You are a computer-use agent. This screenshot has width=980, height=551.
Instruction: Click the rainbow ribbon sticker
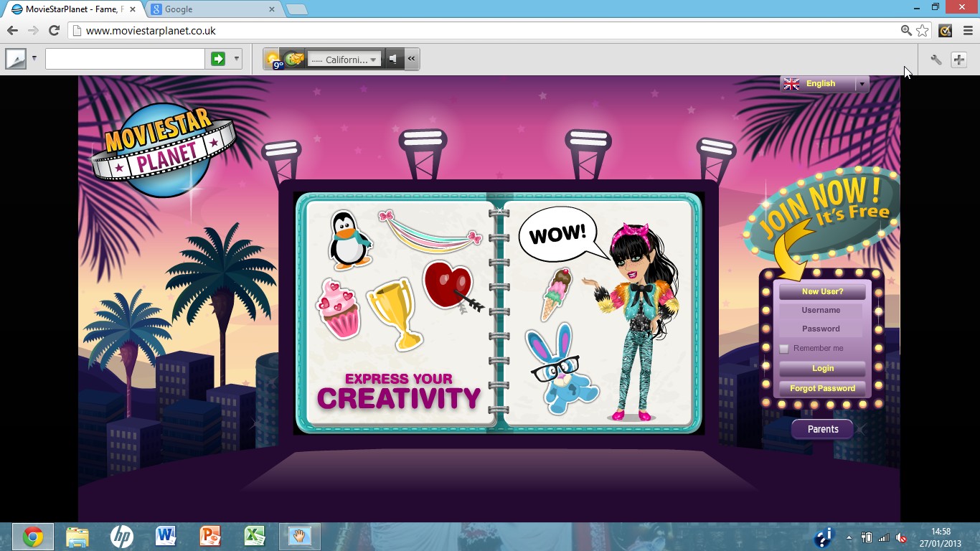point(430,232)
